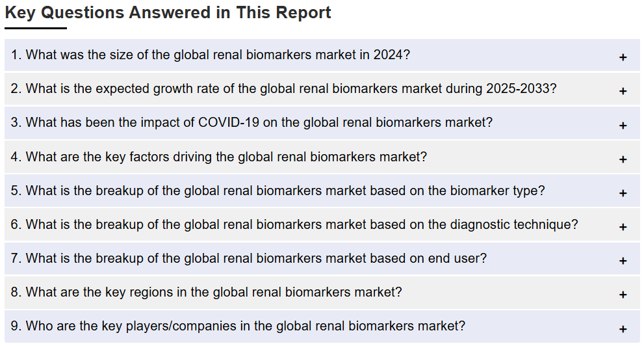Expand biomarker type breakup plus icon
The height and width of the screenshot is (346, 644).
[623, 193]
